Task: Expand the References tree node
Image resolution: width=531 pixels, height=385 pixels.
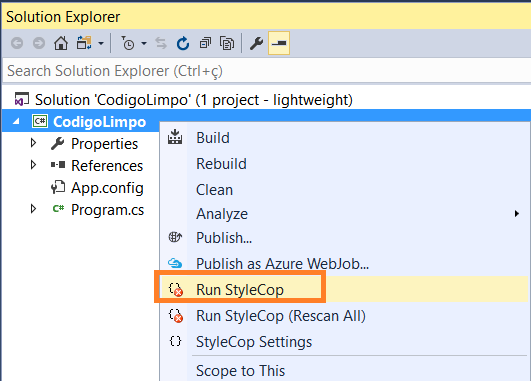Action: [x=33, y=165]
